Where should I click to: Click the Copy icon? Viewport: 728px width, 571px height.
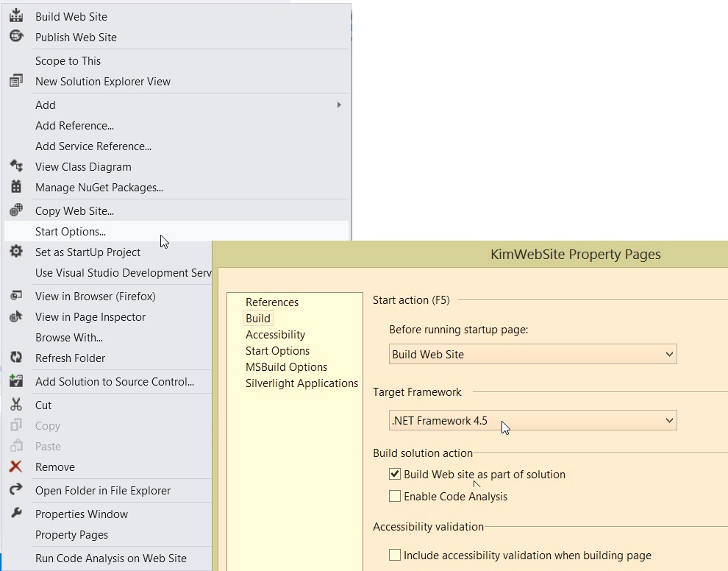(x=16, y=425)
